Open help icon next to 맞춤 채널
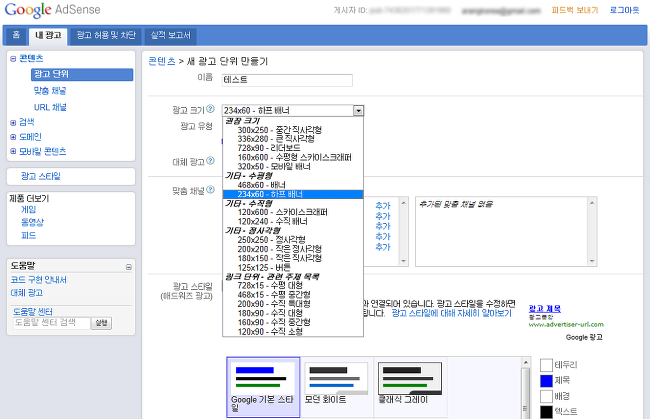 (211, 189)
